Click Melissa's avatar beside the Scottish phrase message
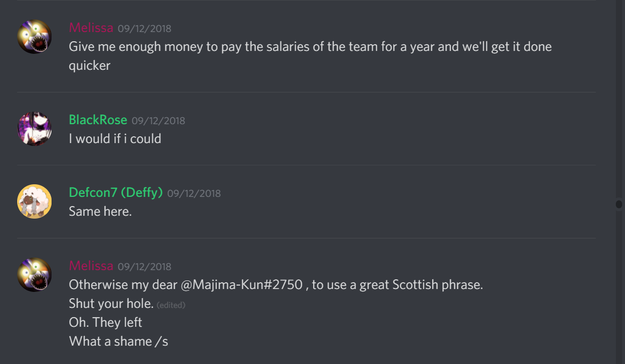 35,275
